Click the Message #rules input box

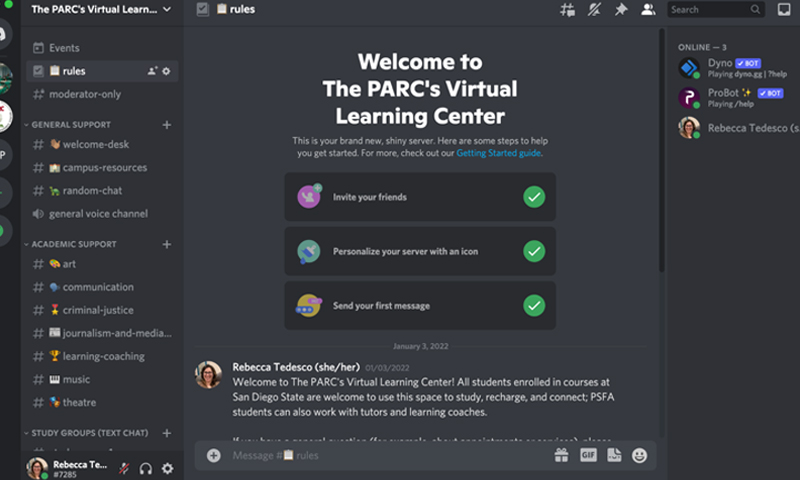click(x=388, y=456)
